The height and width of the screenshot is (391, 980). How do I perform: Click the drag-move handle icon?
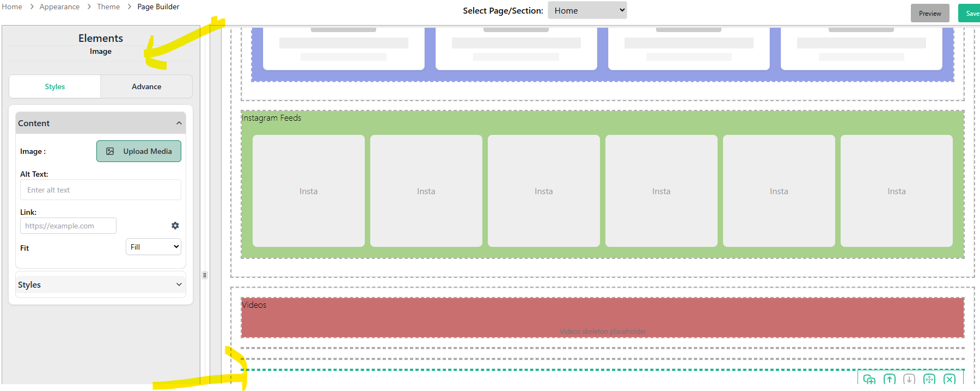pyautogui.click(x=929, y=379)
